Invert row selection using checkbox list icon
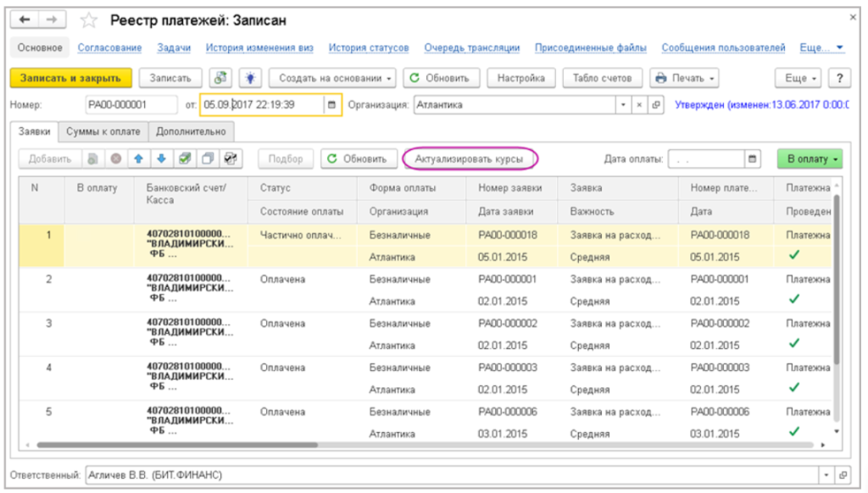This screenshot has width=868, height=493. 229,158
